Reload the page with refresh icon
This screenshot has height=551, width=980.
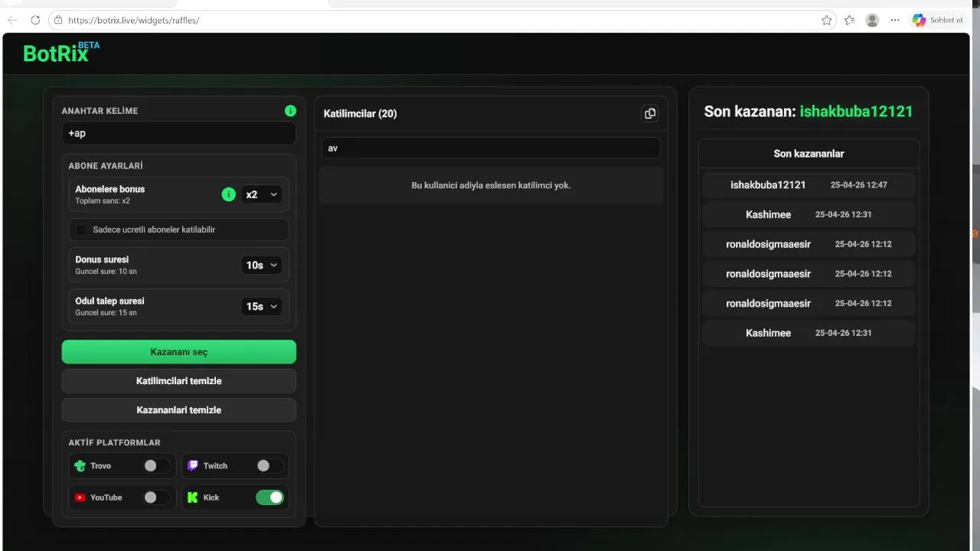pos(35,20)
